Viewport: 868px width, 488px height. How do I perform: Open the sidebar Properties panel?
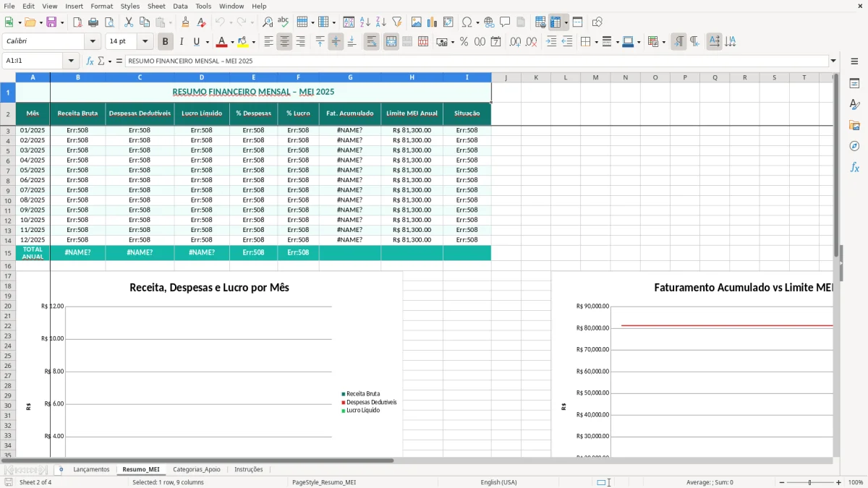coord(854,83)
